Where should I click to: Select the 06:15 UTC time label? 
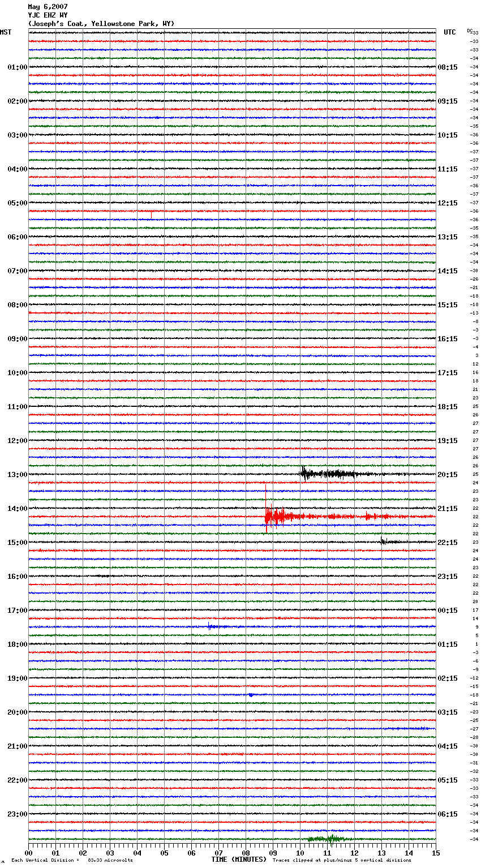click(x=448, y=814)
